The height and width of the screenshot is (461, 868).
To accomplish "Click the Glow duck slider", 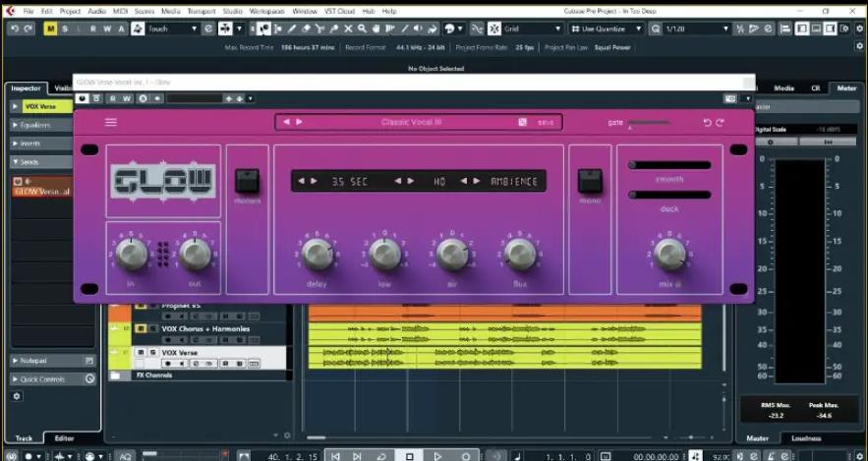I will [x=669, y=195].
